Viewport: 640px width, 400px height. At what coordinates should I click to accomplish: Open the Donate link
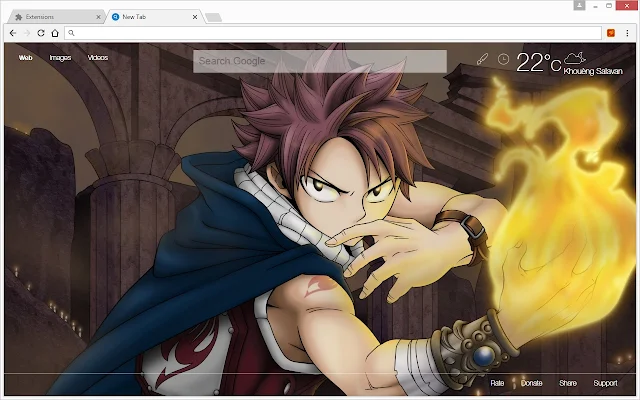tap(531, 383)
